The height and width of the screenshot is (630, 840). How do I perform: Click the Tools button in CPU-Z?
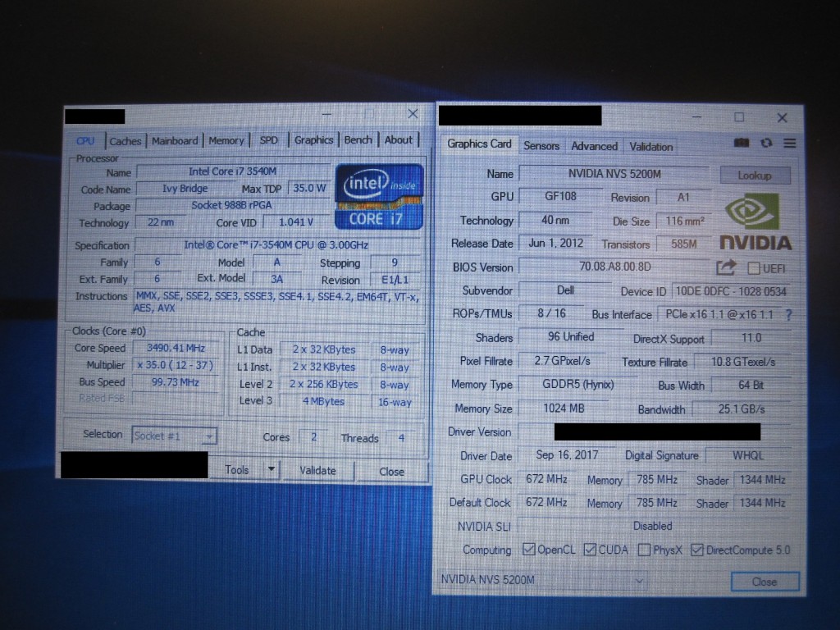pyautogui.click(x=236, y=470)
